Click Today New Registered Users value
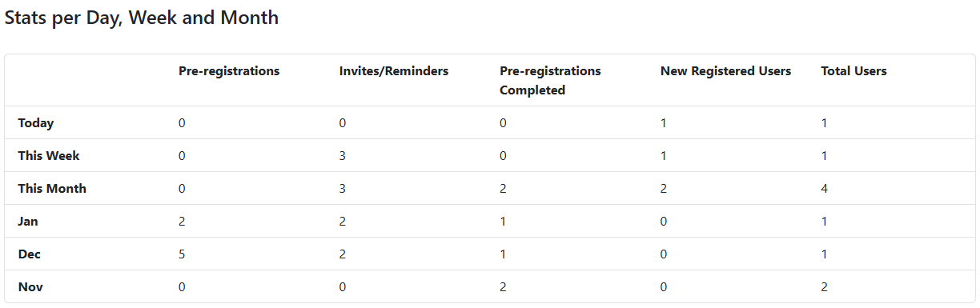Image resolution: width=980 pixels, height=308 pixels. [664, 123]
